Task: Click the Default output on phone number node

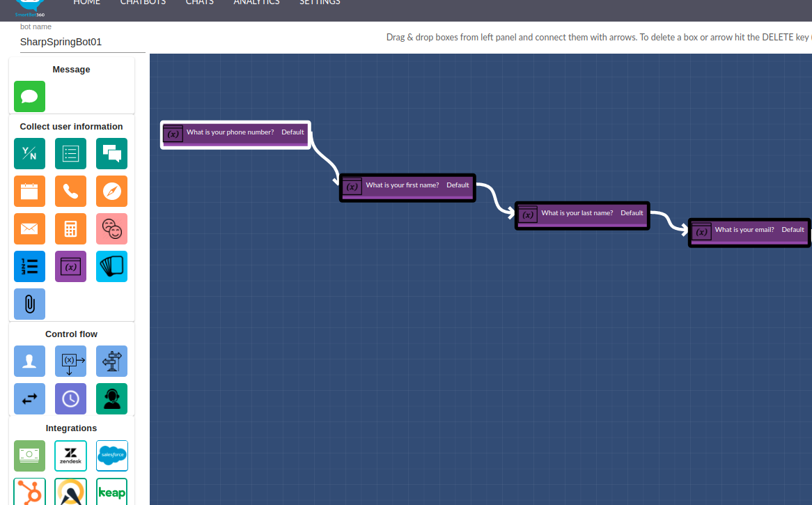Action: pos(292,132)
